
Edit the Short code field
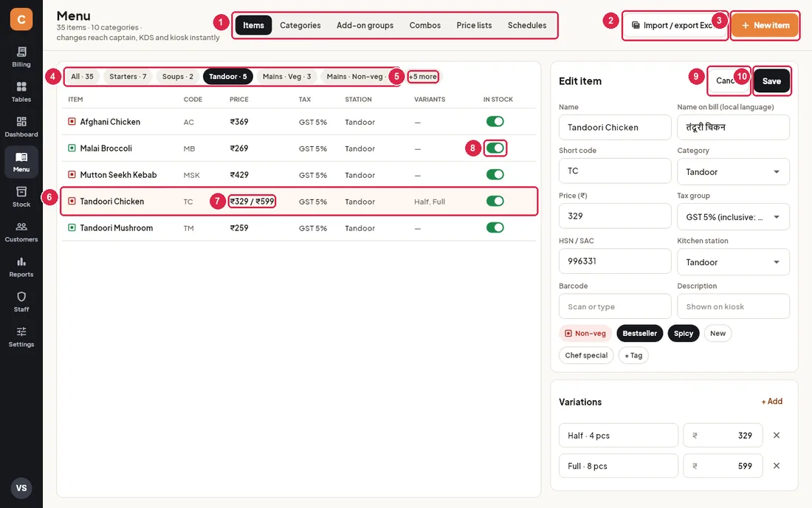coord(615,171)
